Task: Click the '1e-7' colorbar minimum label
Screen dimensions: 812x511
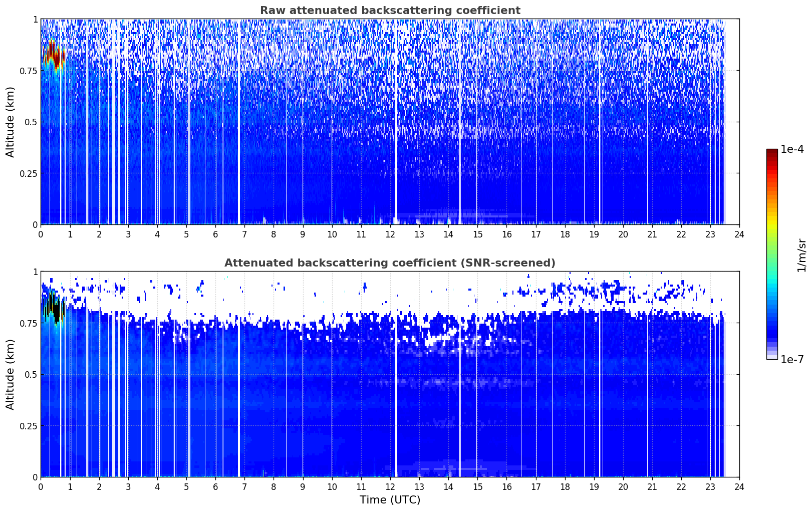Action: point(792,359)
